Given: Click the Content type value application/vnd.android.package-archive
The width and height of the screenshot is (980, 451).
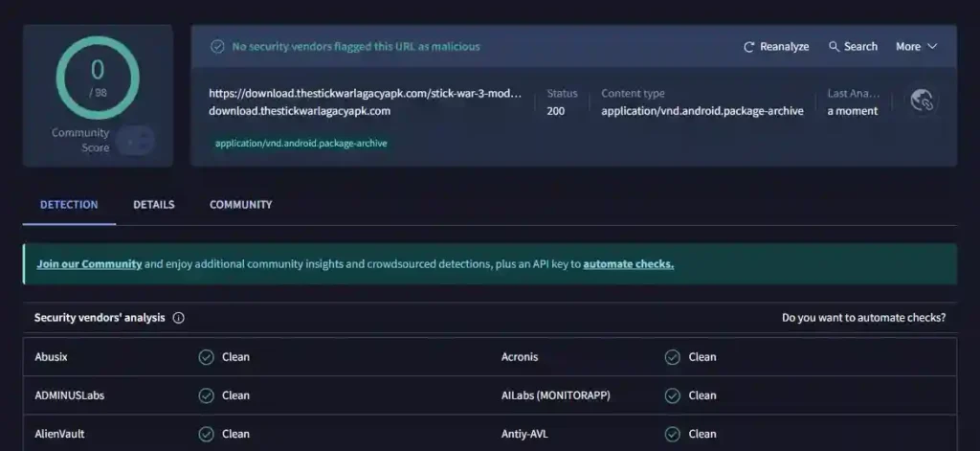Looking at the screenshot, I should [702, 111].
